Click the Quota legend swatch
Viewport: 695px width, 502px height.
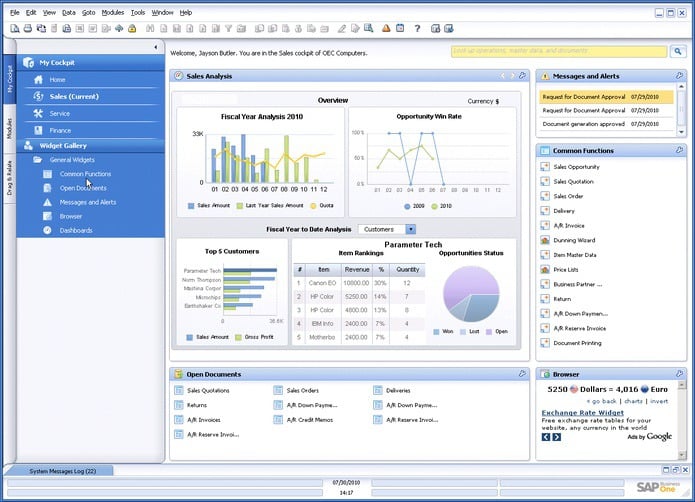(x=313, y=206)
